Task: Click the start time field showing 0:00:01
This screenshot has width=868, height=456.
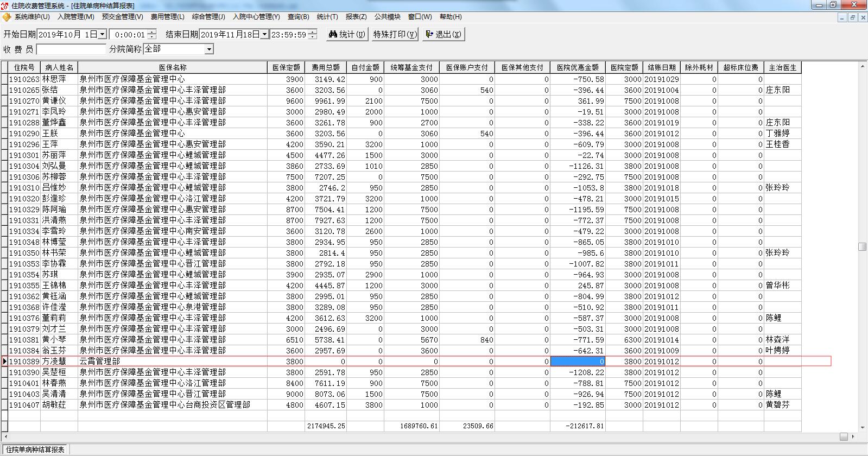Action: tap(129, 34)
